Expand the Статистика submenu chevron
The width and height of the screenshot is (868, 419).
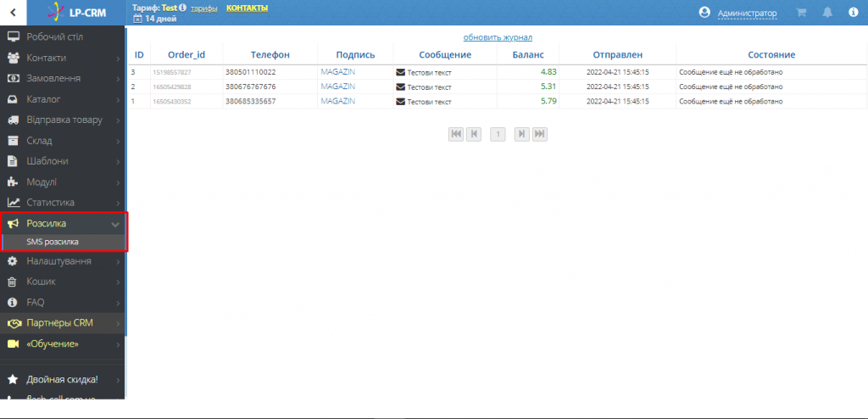(118, 203)
